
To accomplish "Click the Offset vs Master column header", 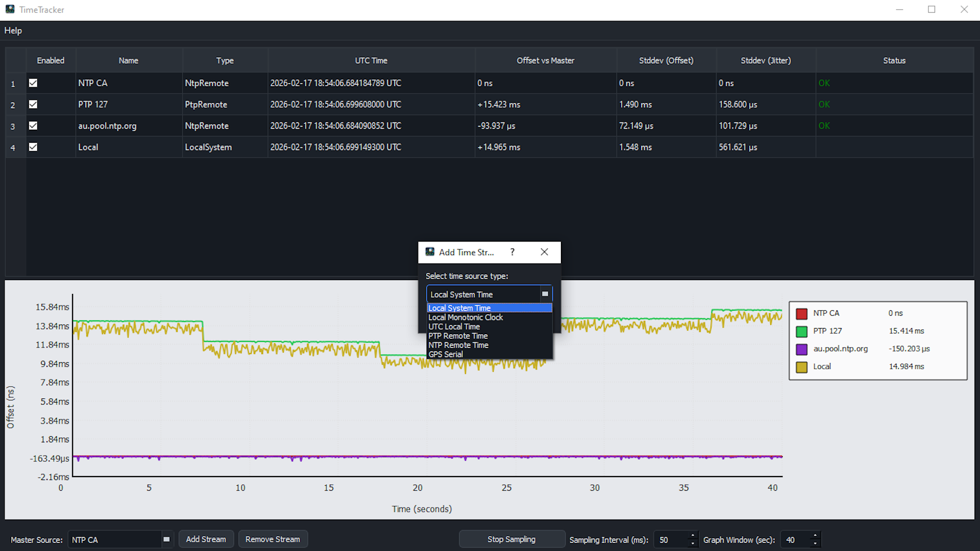I will pyautogui.click(x=545, y=61).
